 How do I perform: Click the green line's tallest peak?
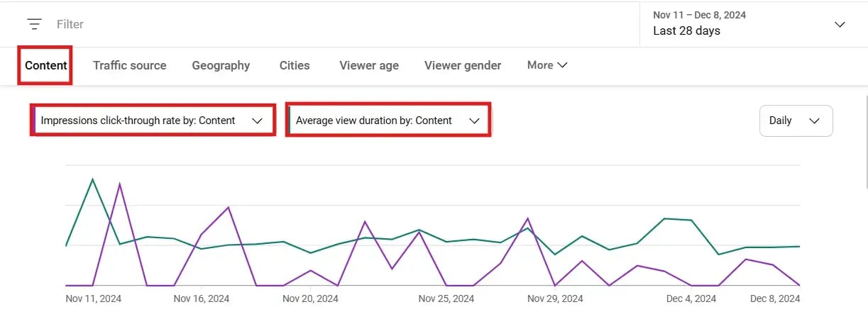point(92,179)
